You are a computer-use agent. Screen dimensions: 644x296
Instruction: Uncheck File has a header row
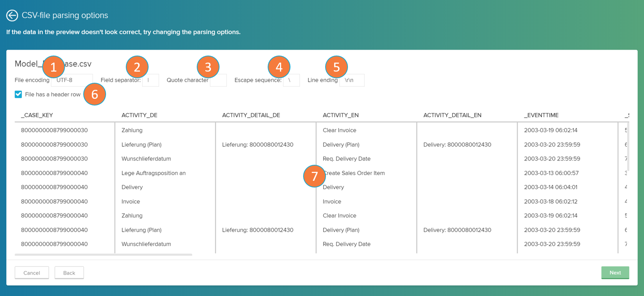[18, 94]
